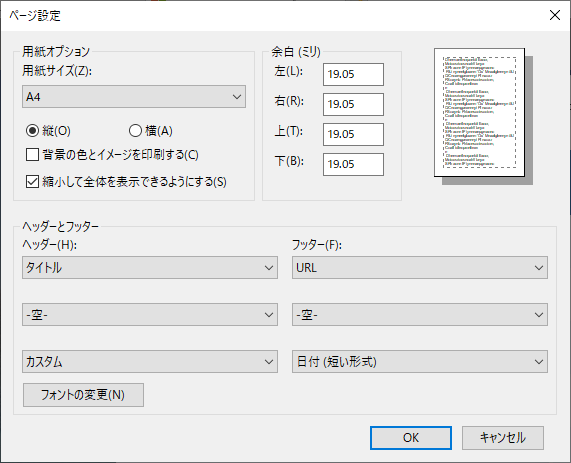Viewport: 571px width, 463px height.
Task: Click the フッター(F): label
Action: (x=317, y=244)
